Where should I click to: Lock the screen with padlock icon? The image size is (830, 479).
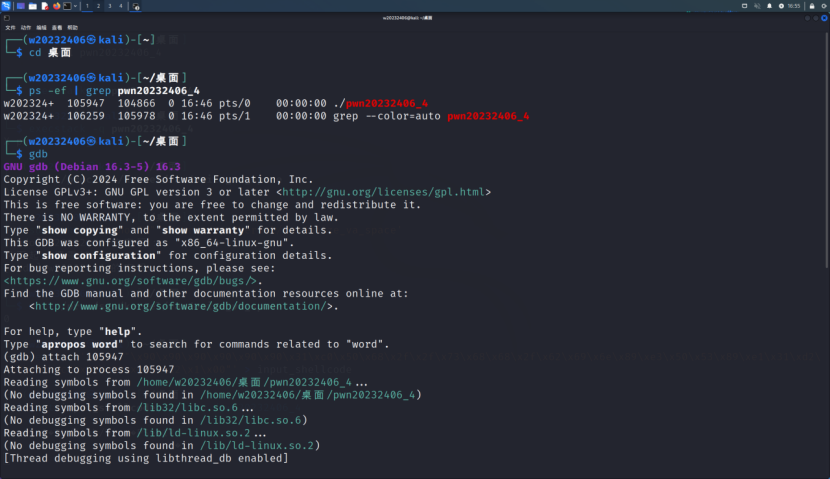pyautogui.click(x=812, y=6)
